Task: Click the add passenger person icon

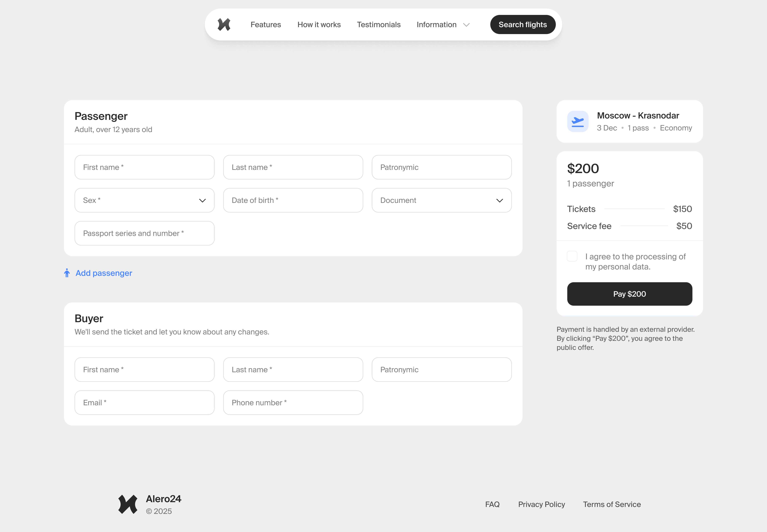Action: [x=67, y=273]
